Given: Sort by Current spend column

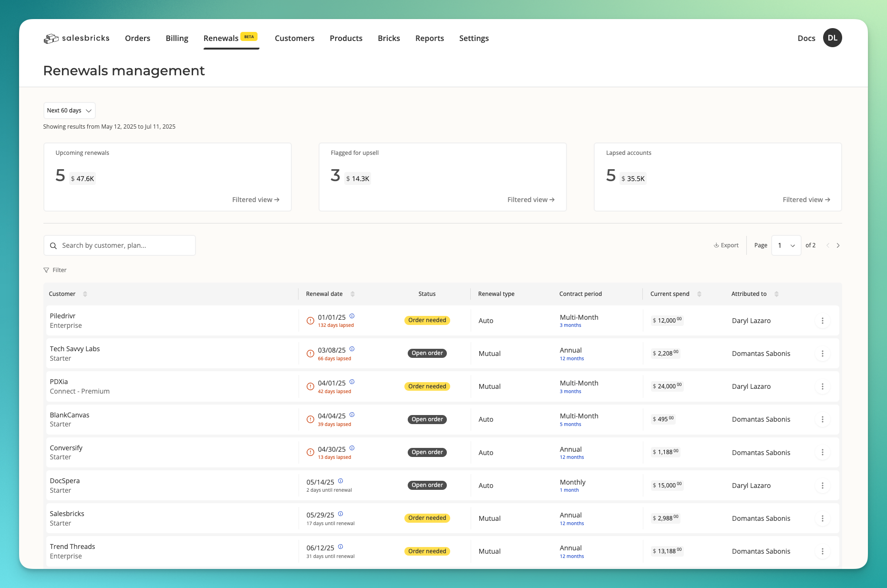Looking at the screenshot, I should point(699,294).
